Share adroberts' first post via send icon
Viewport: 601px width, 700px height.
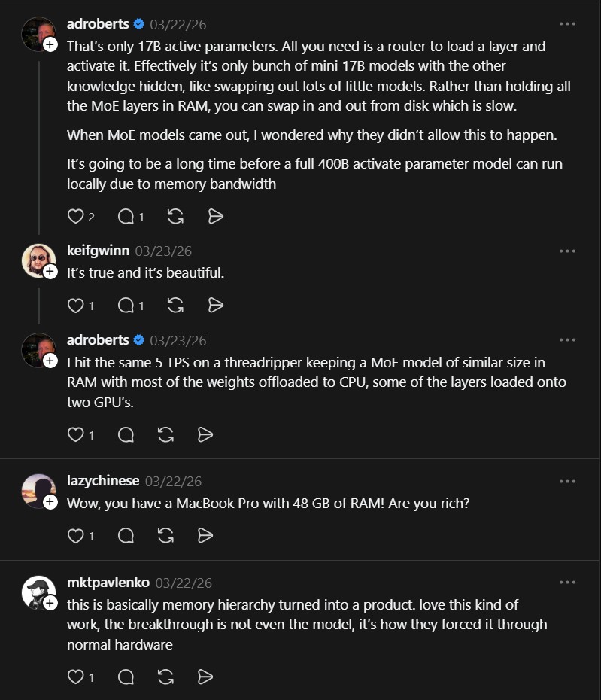[x=215, y=217]
